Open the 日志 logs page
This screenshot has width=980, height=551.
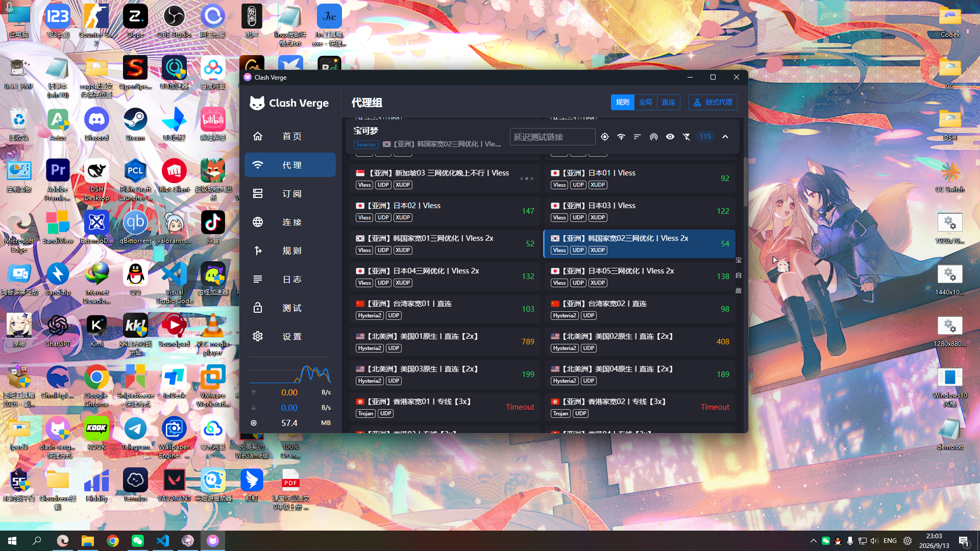click(x=290, y=279)
